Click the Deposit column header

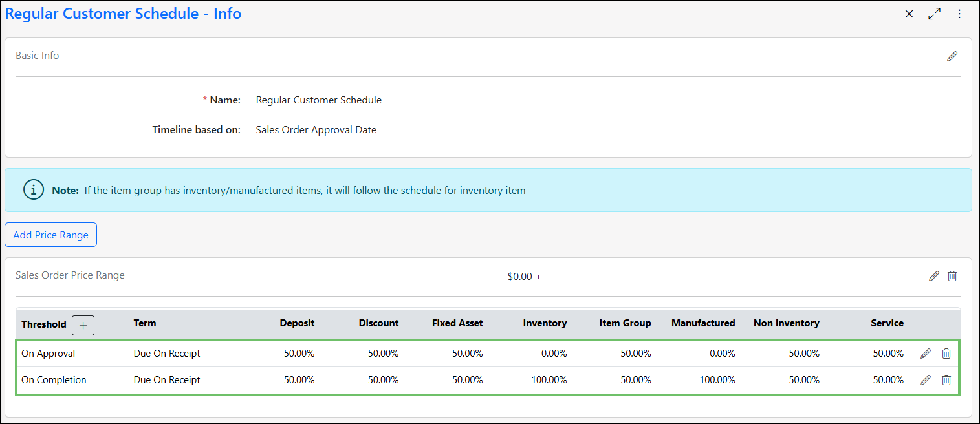coord(297,323)
